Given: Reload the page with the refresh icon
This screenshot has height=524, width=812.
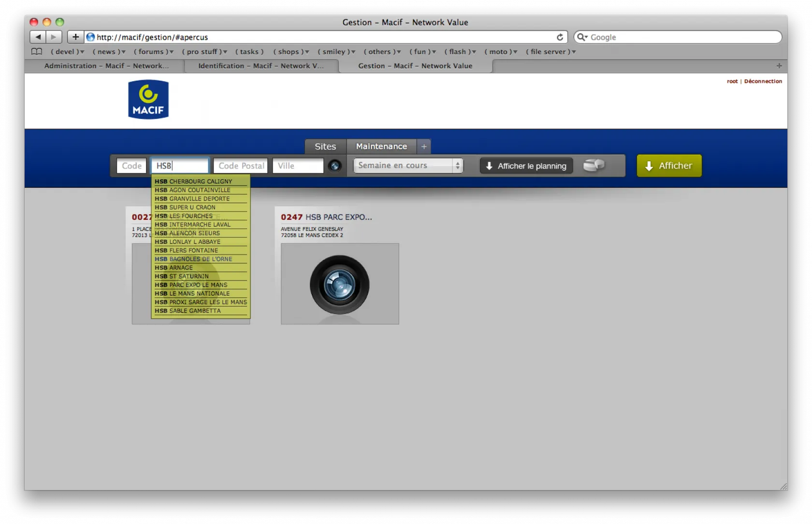Looking at the screenshot, I should click(x=560, y=37).
